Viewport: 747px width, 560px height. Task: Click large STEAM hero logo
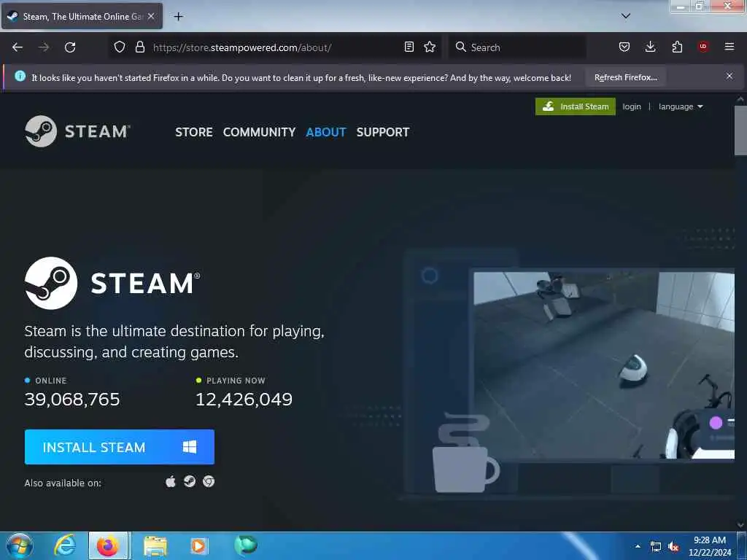112,283
